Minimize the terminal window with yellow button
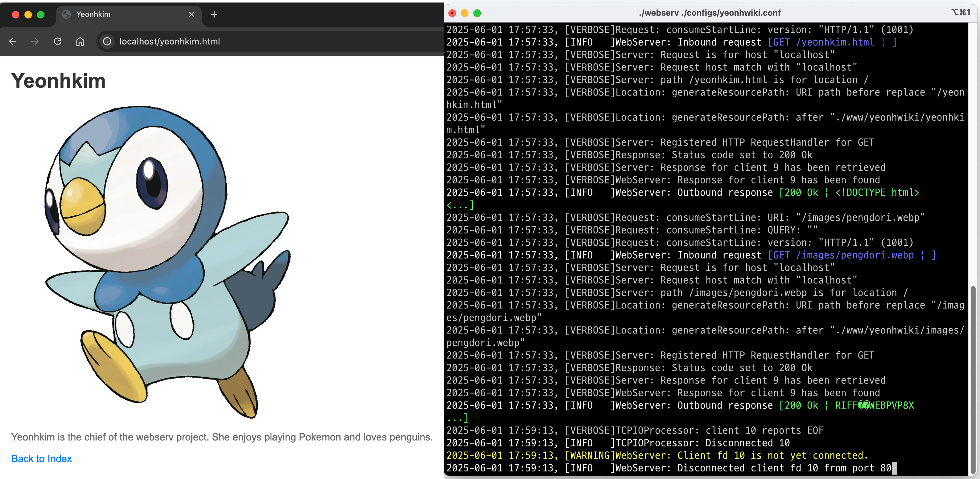Viewport: 980px width, 479px height. (x=465, y=13)
